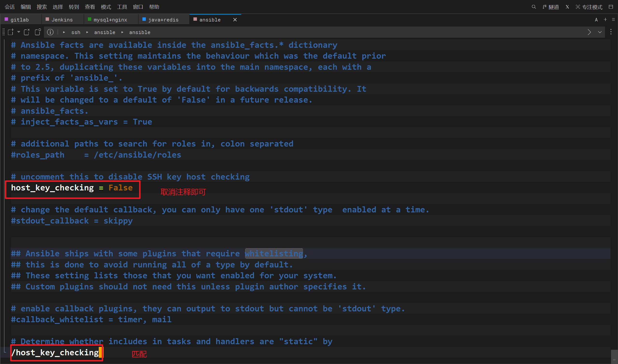Screen dimensions: 618x364
Task: Open the 隧道 tunnel button
Action: pos(551,7)
